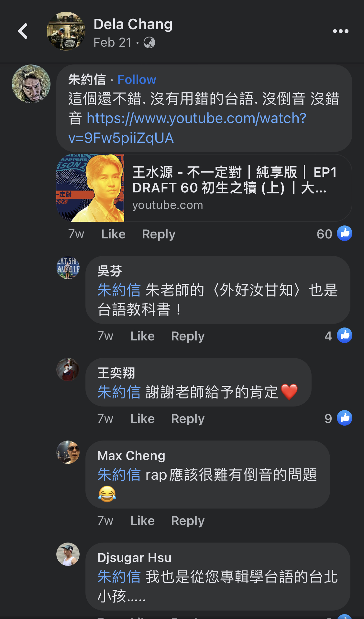Open the youtube.com/watch link in the comment
The height and width of the screenshot is (619, 364).
click(x=187, y=128)
